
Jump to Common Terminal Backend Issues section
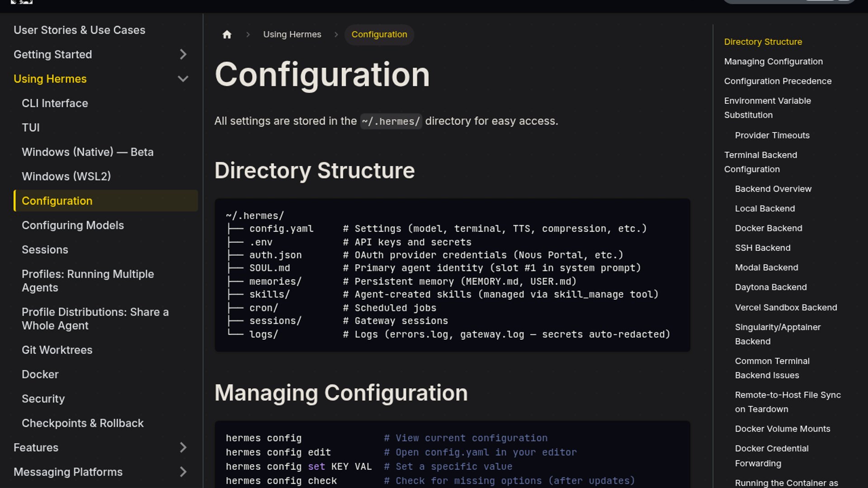tap(772, 368)
